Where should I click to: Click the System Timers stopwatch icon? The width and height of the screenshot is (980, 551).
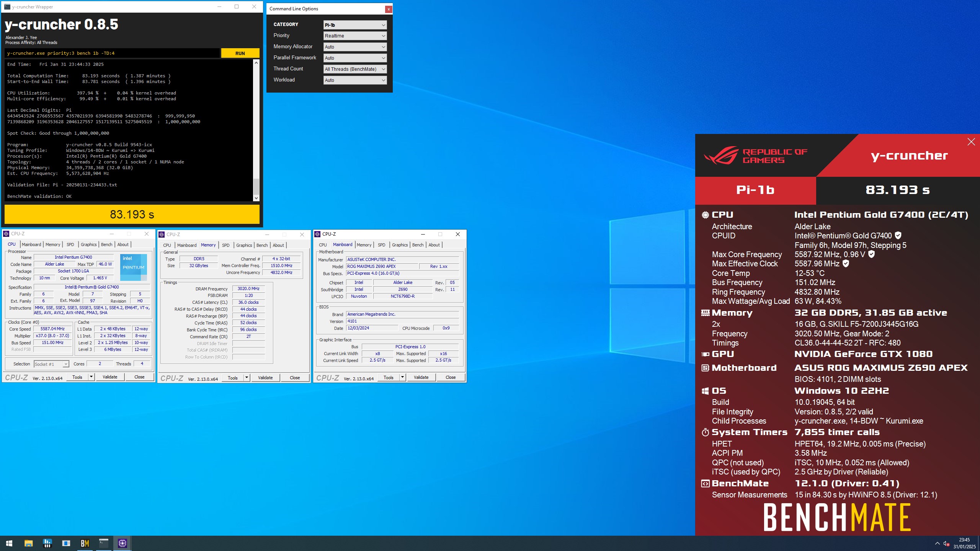click(x=705, y=432)
